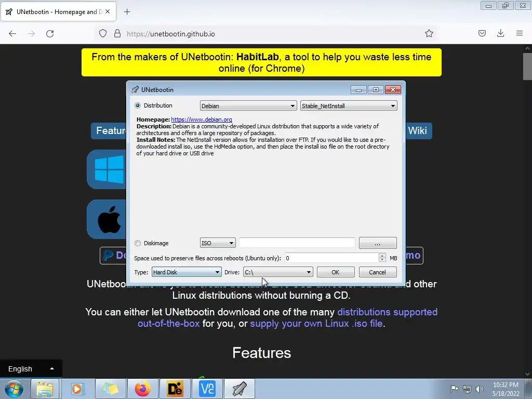The height and width of the screenshot is (399, 532).
Task: Open Firefox from the taskbar
Action: 143,389
